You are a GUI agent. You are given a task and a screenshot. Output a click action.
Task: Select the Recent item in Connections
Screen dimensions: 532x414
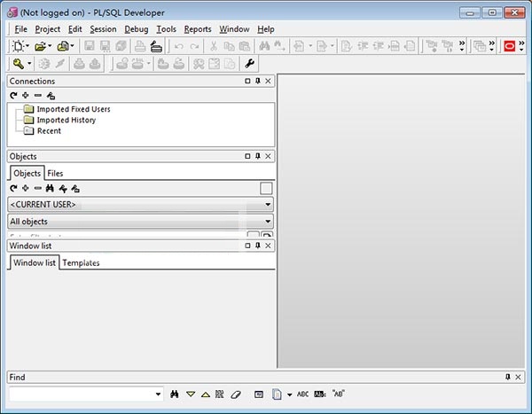click(49, 130)
